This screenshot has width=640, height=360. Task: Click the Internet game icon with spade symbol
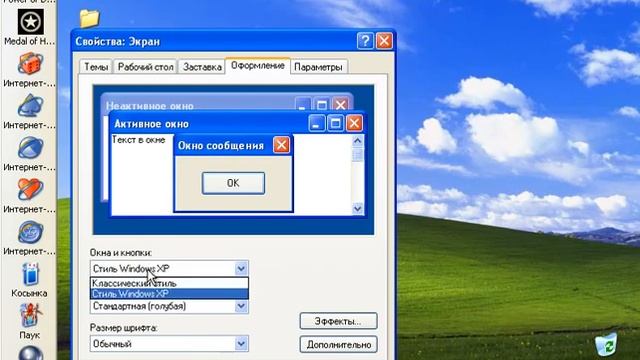(x=30, y=106)
